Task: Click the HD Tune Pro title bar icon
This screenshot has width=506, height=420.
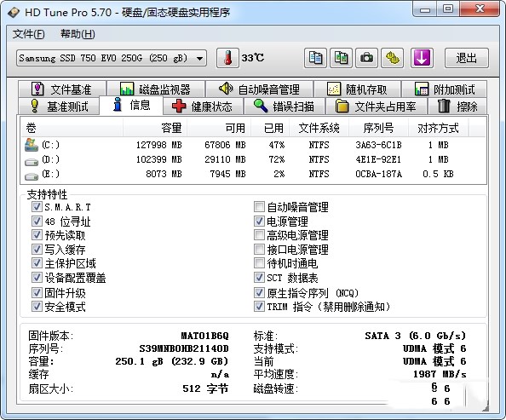Action: pyautogui.click(x=14, y=12)
